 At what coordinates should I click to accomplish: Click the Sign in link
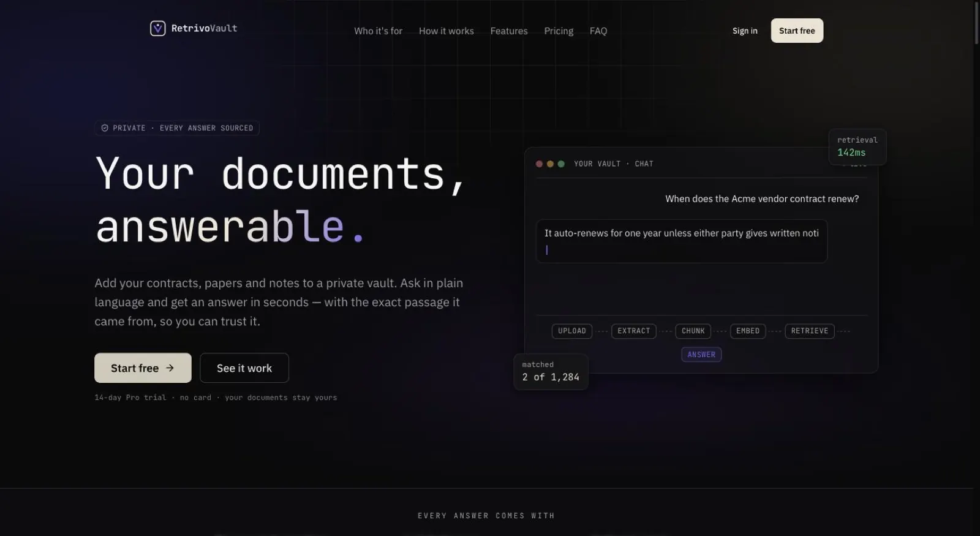(x=745, y=31)
